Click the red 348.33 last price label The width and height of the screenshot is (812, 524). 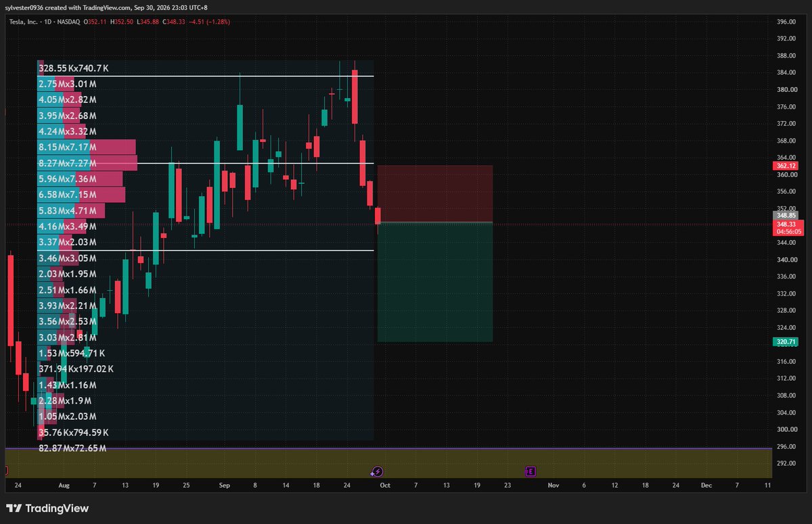click(x=786, y=224)
